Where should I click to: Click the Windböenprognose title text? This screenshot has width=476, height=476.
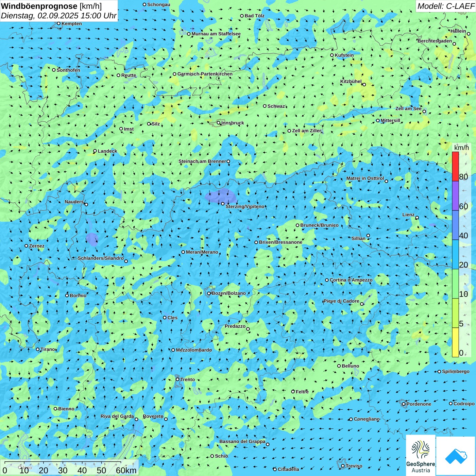click(39, 6)
